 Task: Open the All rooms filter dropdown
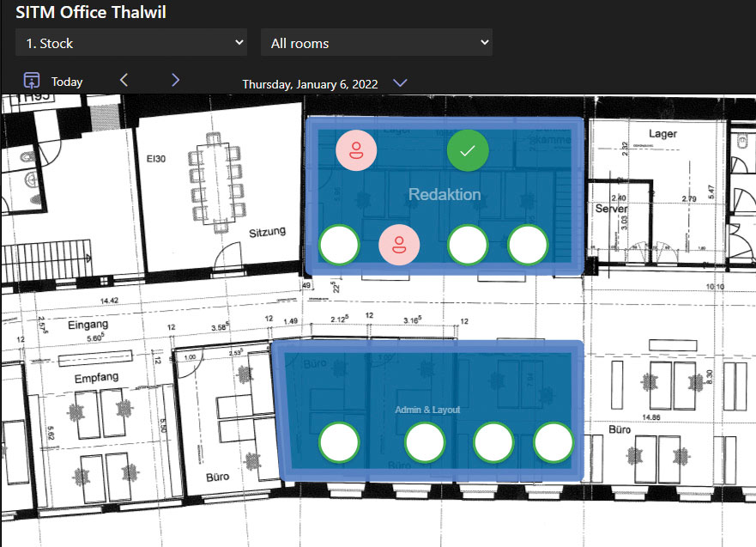pyautogui.click(x=376, y=43)
